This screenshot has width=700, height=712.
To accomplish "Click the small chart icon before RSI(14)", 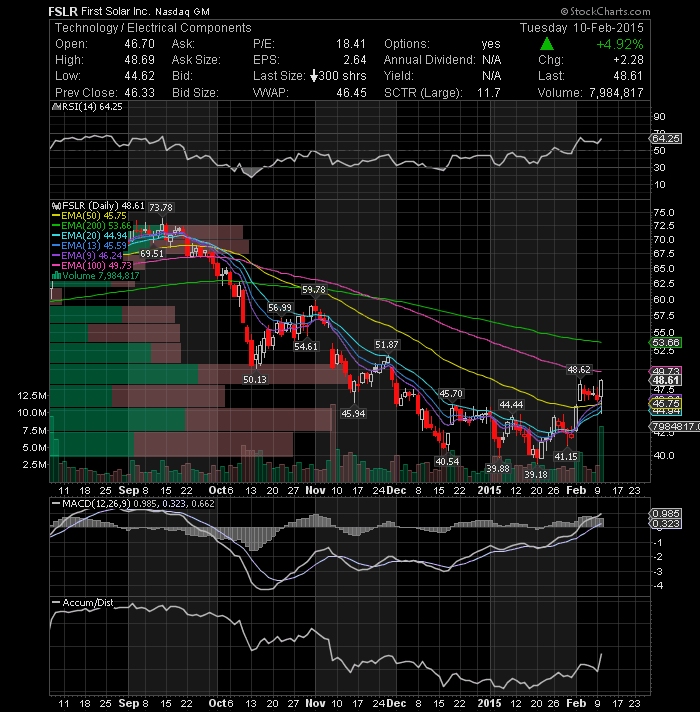I will [56, 107].
